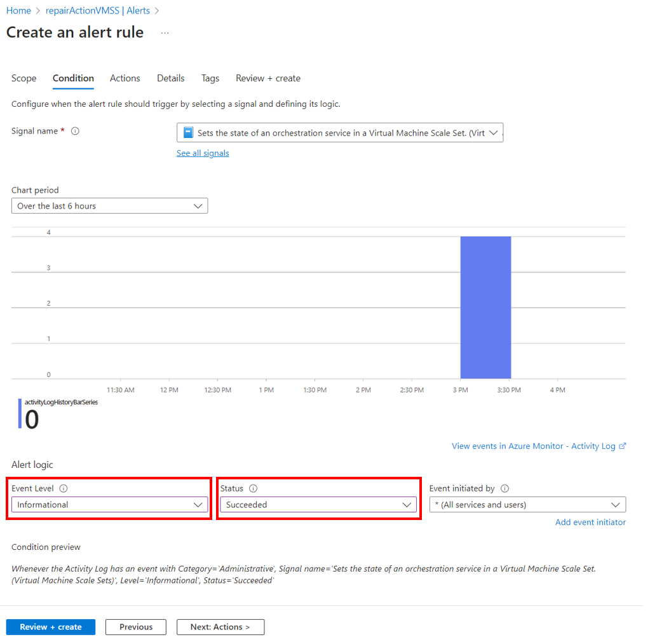
Task: Open the Signal name dropdown
Action: tap(340, 133)
